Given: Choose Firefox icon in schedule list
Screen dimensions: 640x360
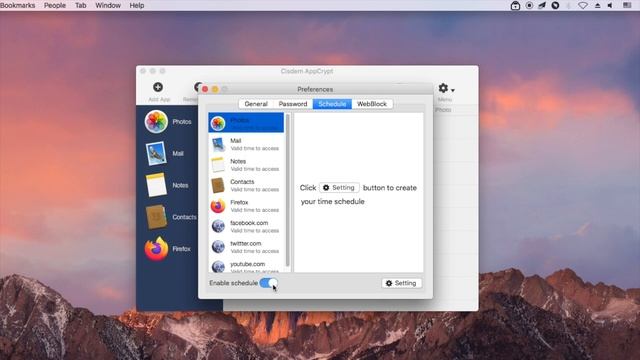Looking at the screenshot, I should click(218, 206).
